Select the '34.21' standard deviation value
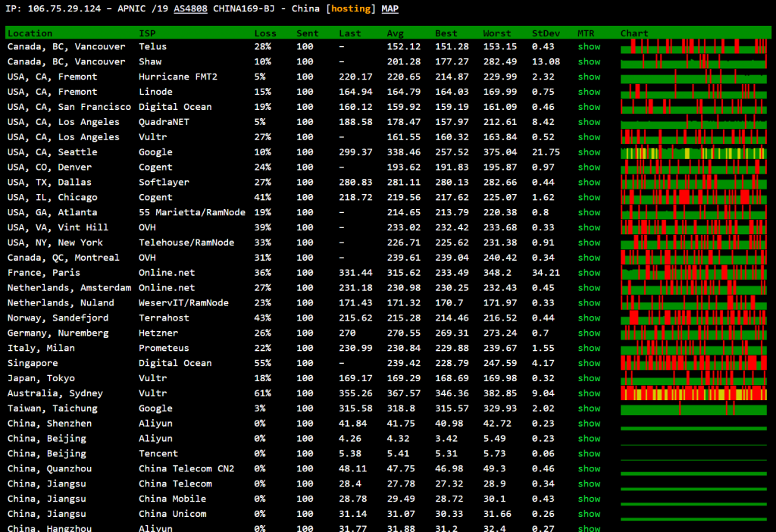 [x=546, y=273]
